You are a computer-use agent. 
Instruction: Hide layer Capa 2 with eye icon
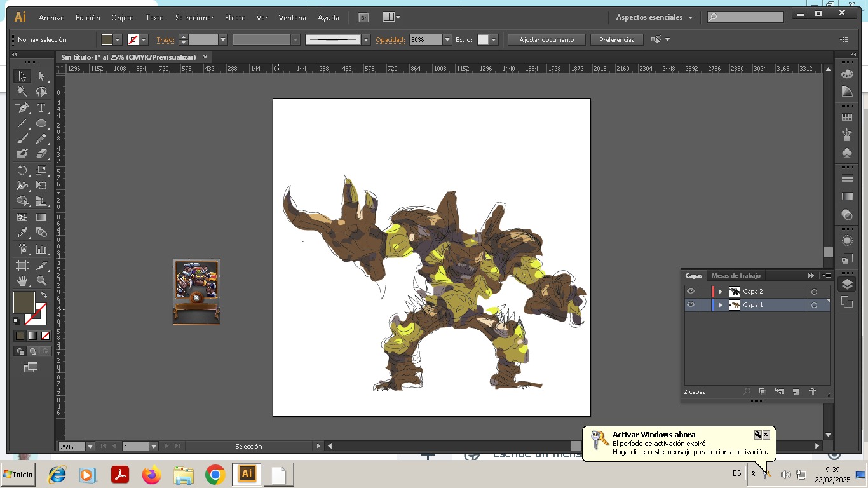tap(691, 292)
